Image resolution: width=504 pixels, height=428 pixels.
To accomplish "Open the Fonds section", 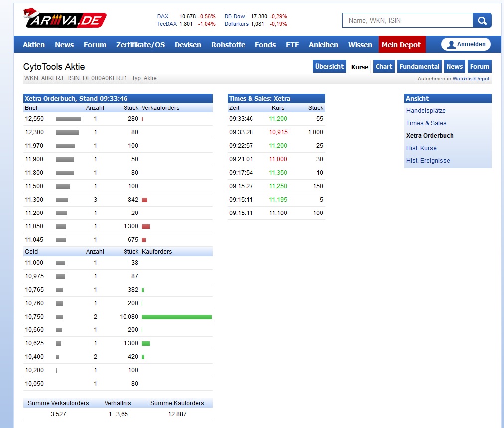I will coord(265,45).
